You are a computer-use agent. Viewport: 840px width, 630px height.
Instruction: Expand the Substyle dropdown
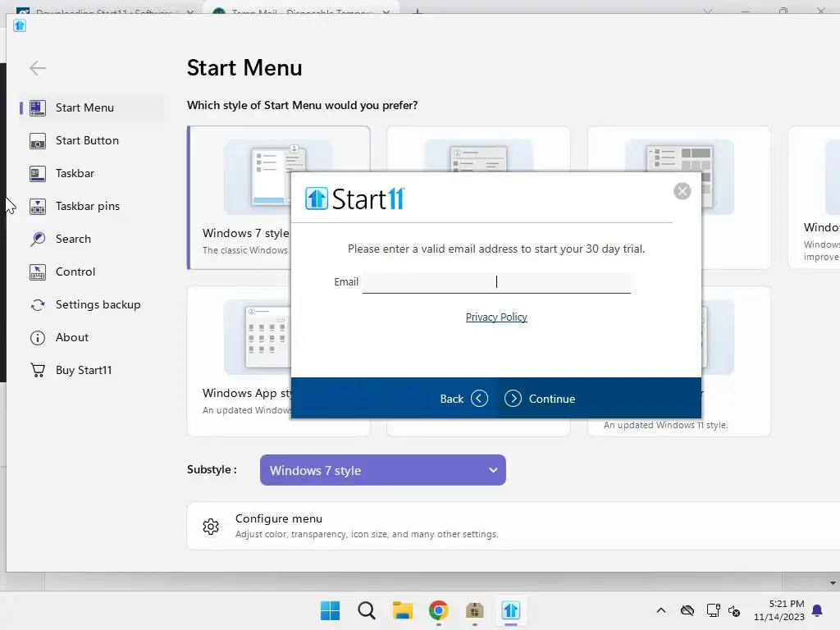(x=382, y=470)
